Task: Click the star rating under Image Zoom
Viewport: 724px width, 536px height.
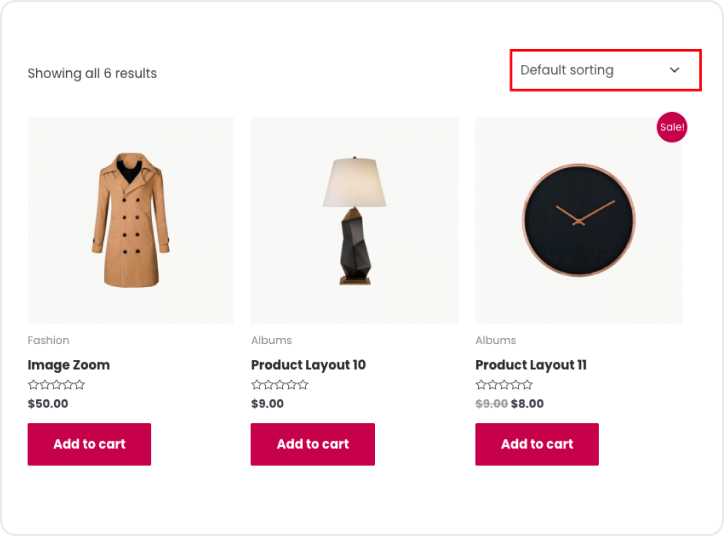Action: click(56, 385)
